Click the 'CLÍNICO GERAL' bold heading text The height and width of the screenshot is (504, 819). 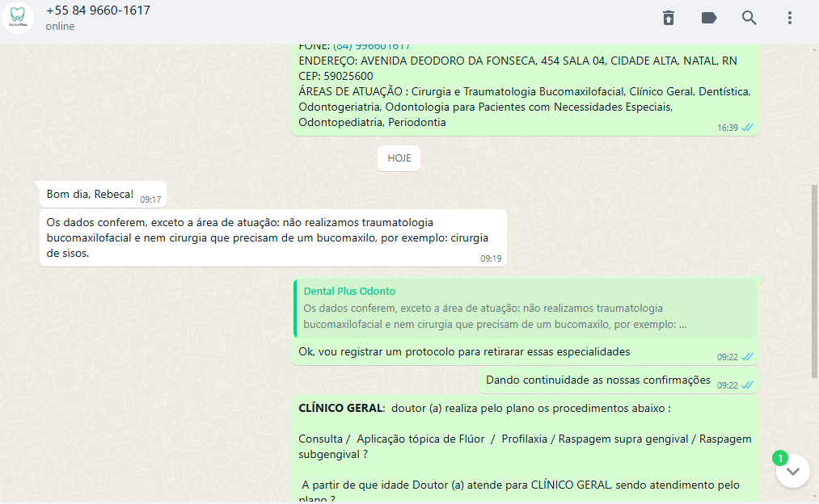(x=342, y=408)
